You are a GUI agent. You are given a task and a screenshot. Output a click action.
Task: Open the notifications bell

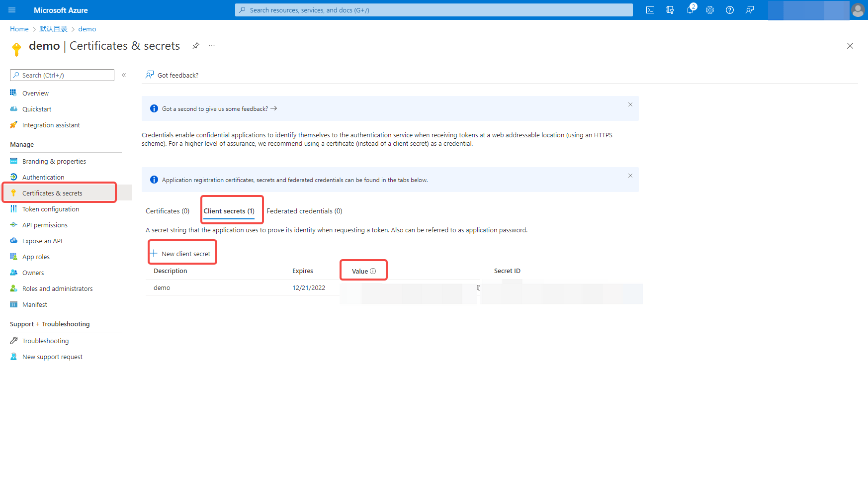690,10
